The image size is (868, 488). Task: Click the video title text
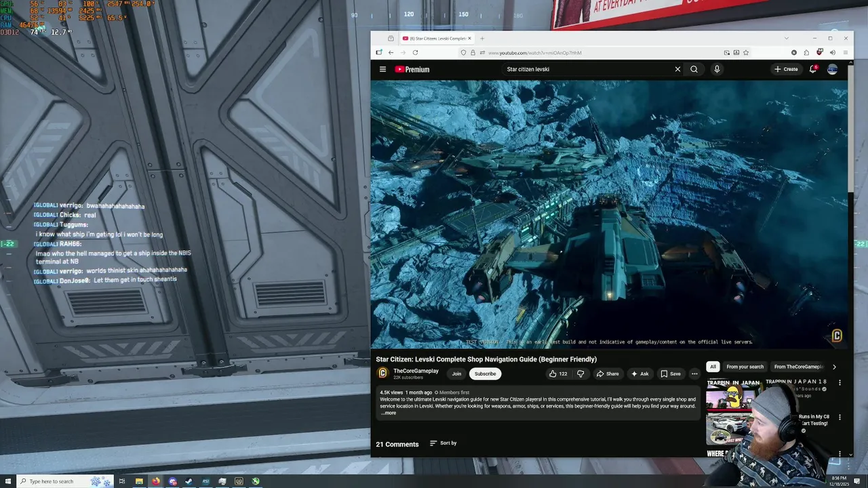(x=486, y=359)
